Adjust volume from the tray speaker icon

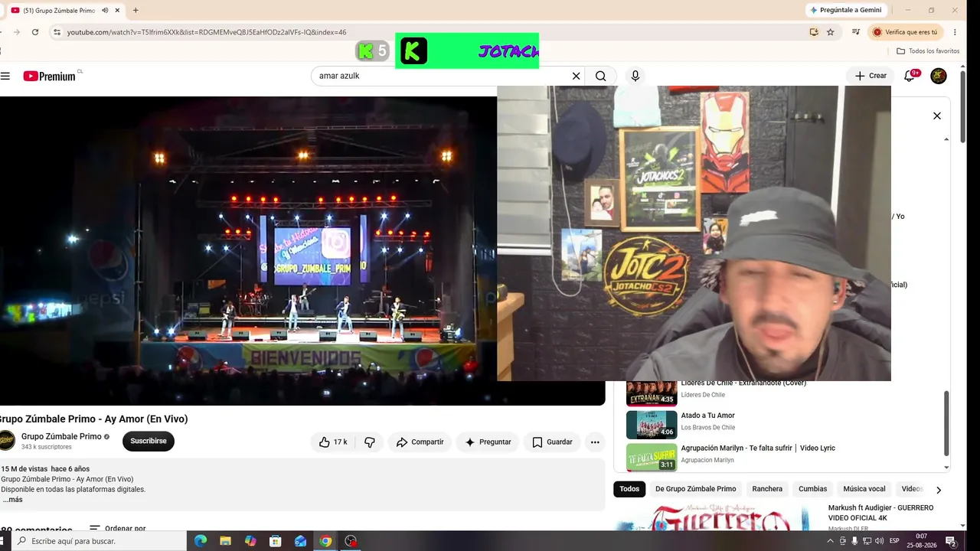(x=880, y=541)
